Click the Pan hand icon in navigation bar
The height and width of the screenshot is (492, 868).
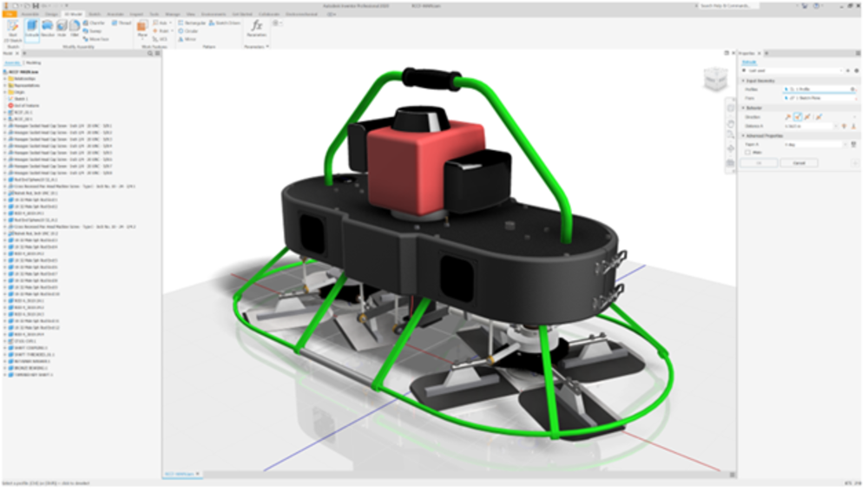point(730,122)
